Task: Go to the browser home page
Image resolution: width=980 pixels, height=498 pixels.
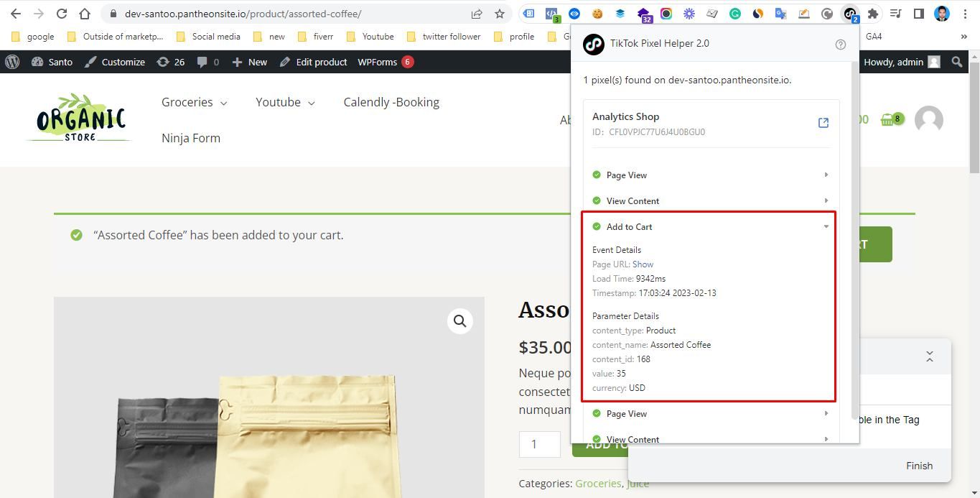Action: pyautogui.click(x=85, y=14)
